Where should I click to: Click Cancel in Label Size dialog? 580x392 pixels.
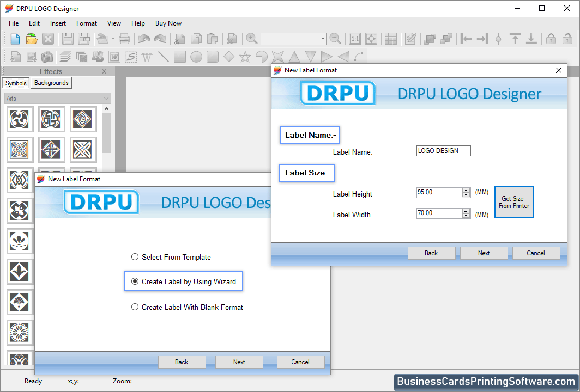tap(536, 253)
